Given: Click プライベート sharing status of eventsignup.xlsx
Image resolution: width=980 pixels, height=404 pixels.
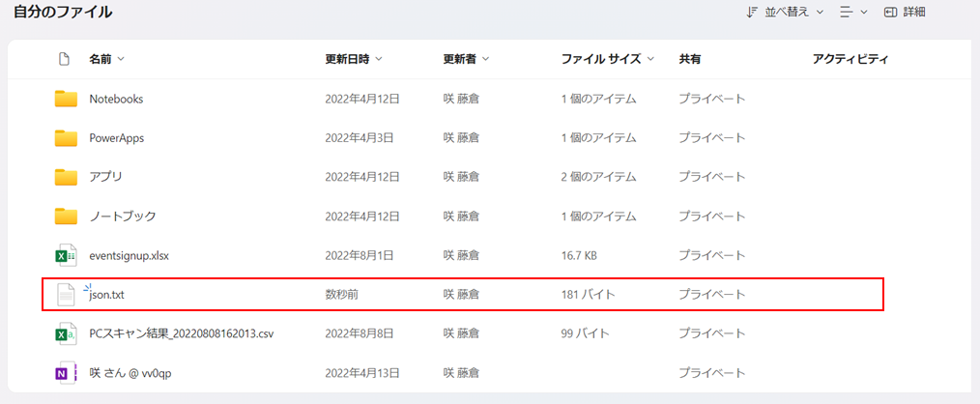Looking at the screenshot, I should pos(712,256).
